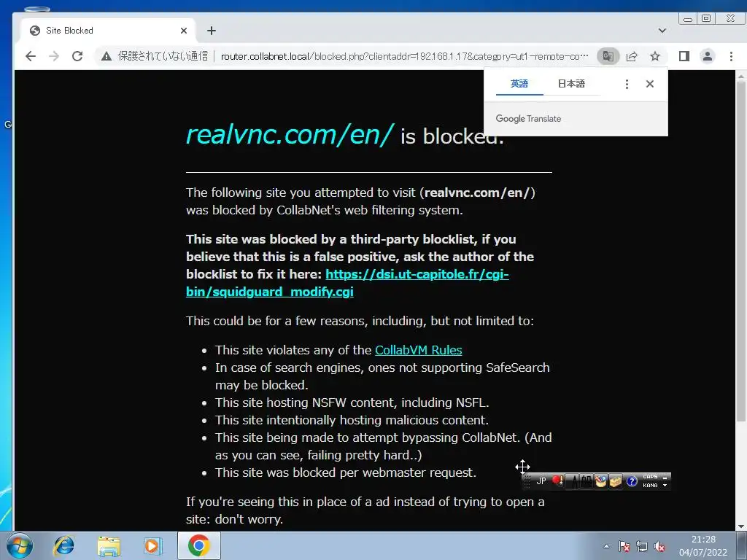Open the language bar options arrow
The height and width of the screenshot is (560, 747).
(x=665, y=485)
